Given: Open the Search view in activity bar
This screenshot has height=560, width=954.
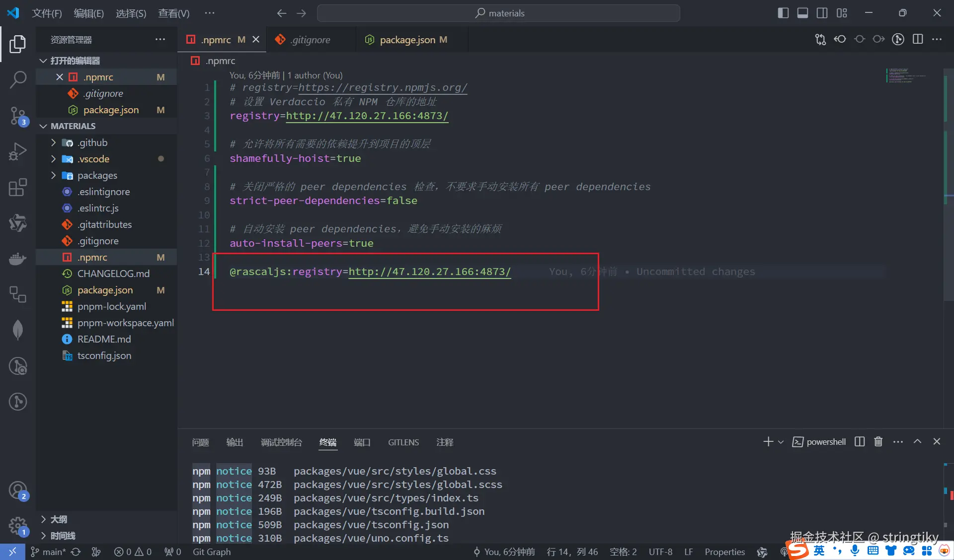Looking at the screenshot, I should (x=18, y=79).
